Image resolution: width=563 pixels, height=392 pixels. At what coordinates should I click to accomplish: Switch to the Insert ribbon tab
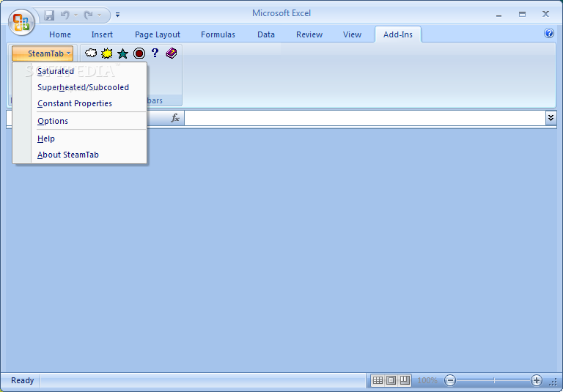pos(102,34)
